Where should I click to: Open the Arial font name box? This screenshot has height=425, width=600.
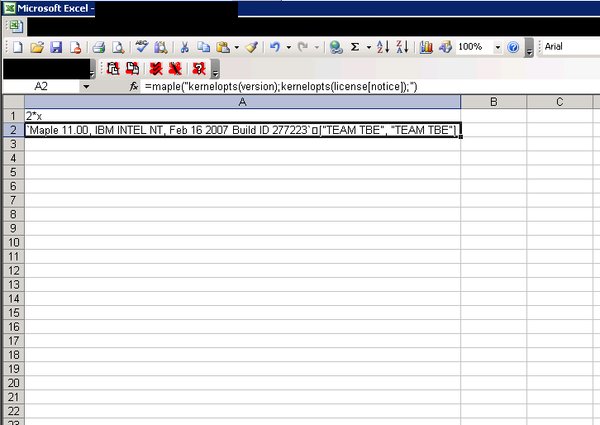coord(570,47)
